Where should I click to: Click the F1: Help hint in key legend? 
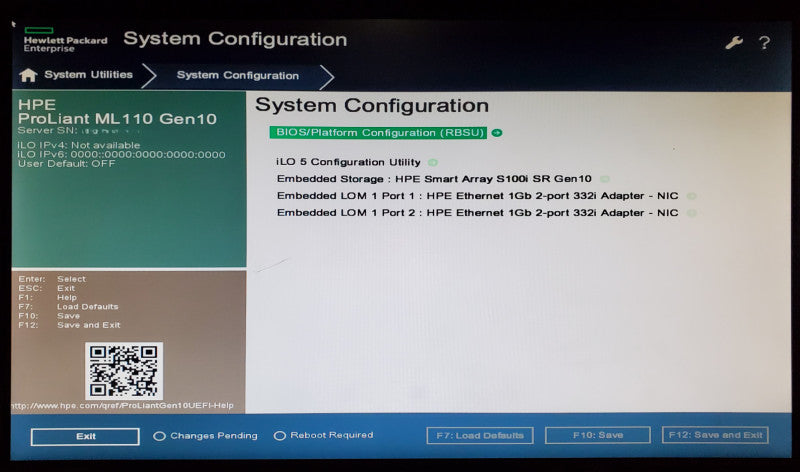click(47, 297)
